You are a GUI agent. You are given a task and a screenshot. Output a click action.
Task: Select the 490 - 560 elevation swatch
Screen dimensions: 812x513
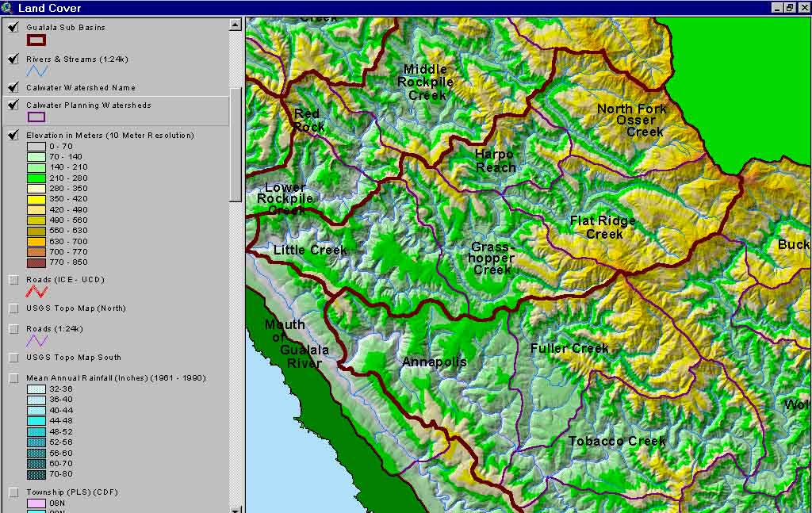click(x=36, y=220)
